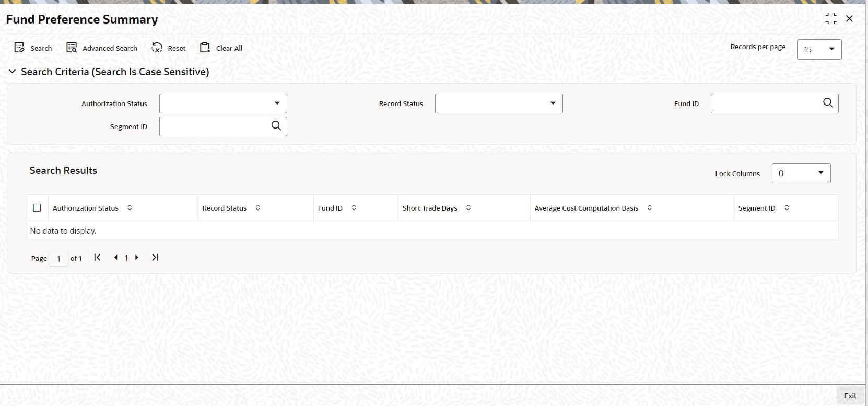Sort by Segment ID column
This screenshot has height=406, width=868.
tap(787, 207)
